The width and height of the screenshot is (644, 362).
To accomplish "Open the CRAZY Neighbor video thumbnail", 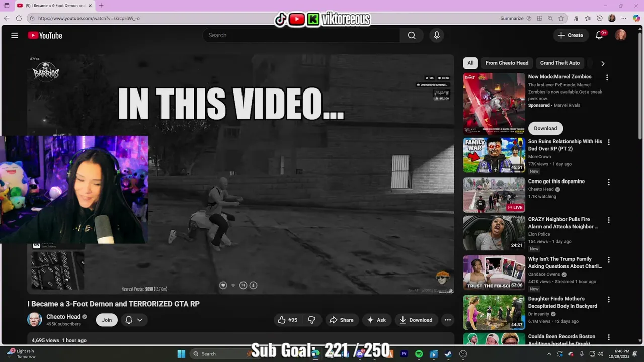I will [x=494, y=233].
